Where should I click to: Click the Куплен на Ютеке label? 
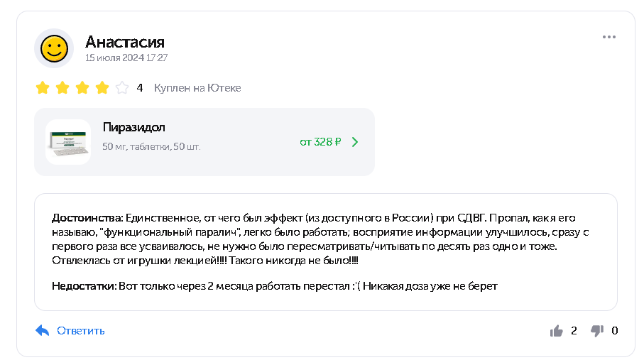[x=197, y=88]
